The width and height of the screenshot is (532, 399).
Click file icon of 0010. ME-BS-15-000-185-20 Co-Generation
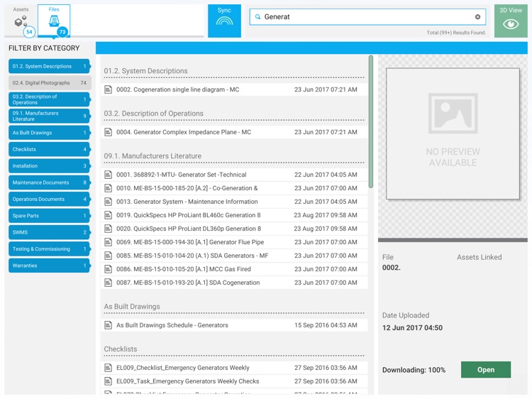click(109, 188)
